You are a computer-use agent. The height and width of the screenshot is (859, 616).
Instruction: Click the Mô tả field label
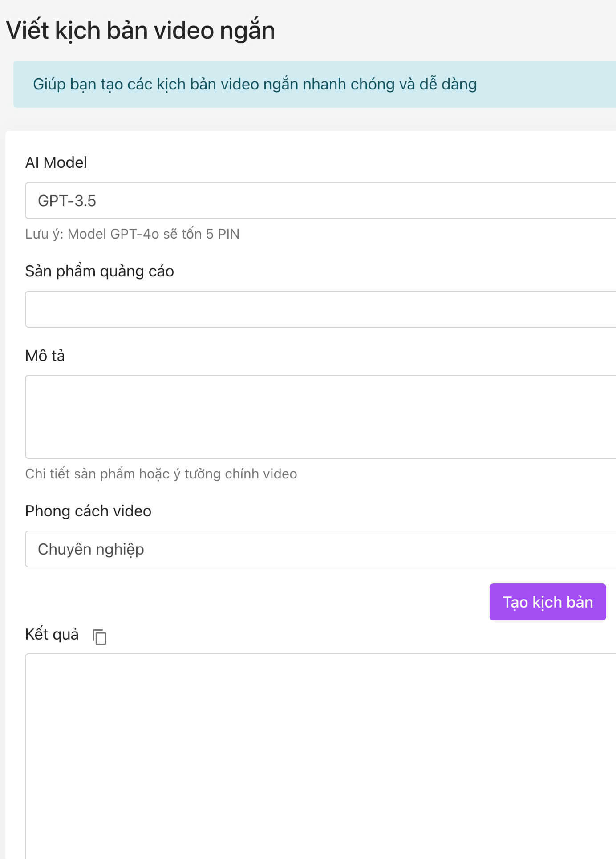pyautogui.click(x=45, y=356)
